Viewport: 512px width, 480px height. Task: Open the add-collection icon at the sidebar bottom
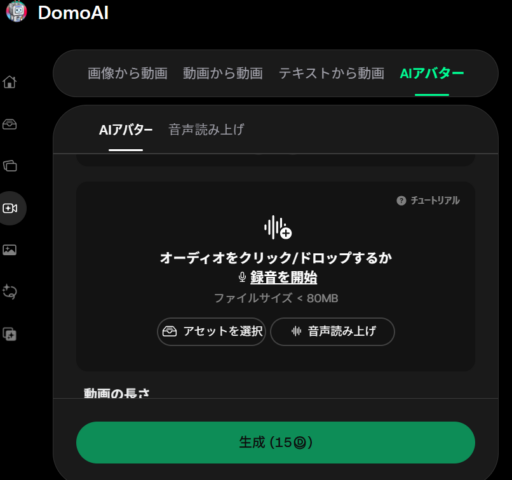(10, 334)
